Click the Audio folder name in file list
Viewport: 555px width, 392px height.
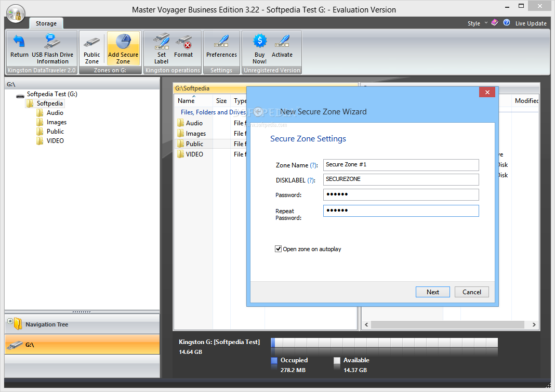coord(194,123)
